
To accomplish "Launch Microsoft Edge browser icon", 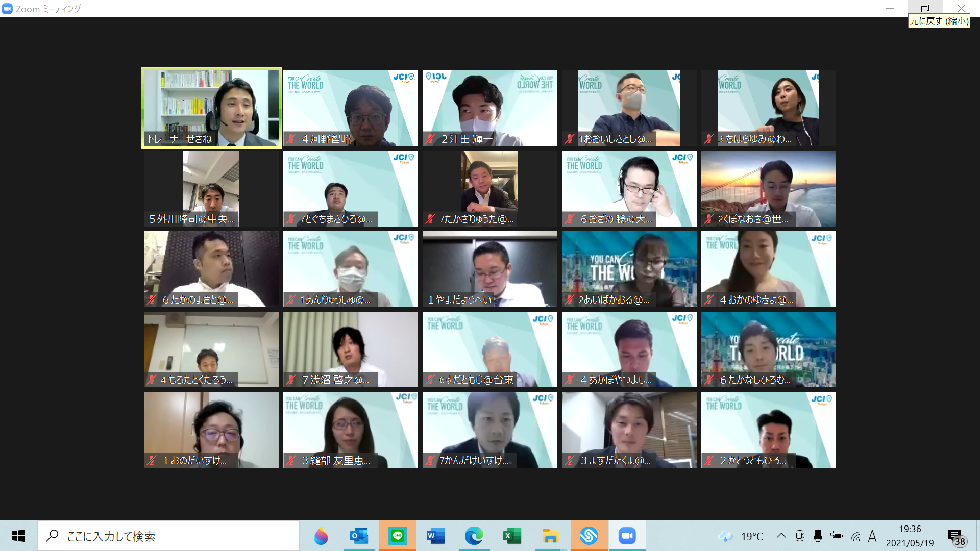I will tap(474, 536).
